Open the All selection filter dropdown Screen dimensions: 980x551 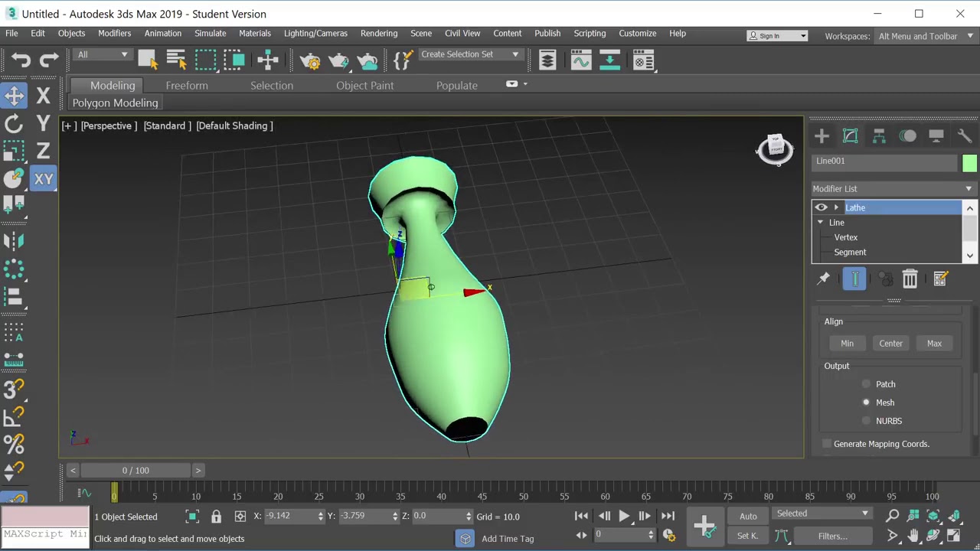click(103, 54)
